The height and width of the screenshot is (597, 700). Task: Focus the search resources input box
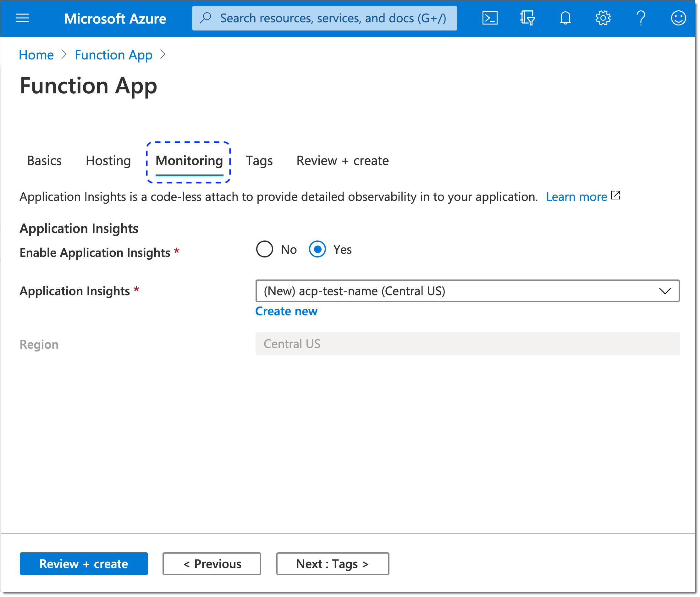pyautogui.click(x=325, y=18)
